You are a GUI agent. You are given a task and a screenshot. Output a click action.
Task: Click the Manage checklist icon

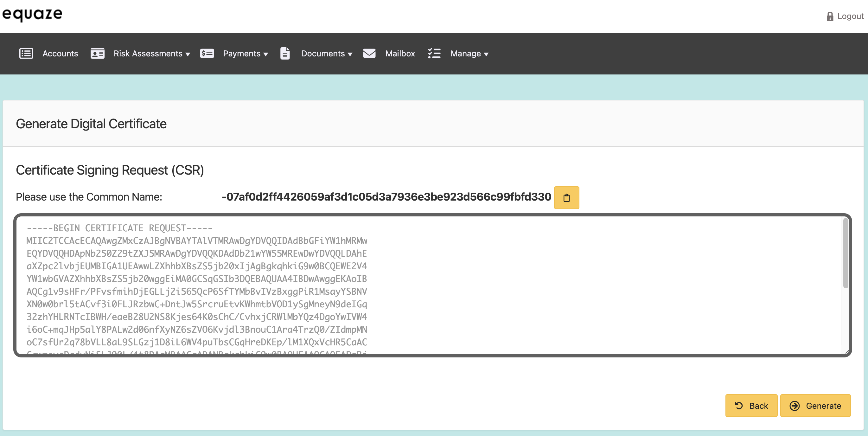(x=434, y=54)
